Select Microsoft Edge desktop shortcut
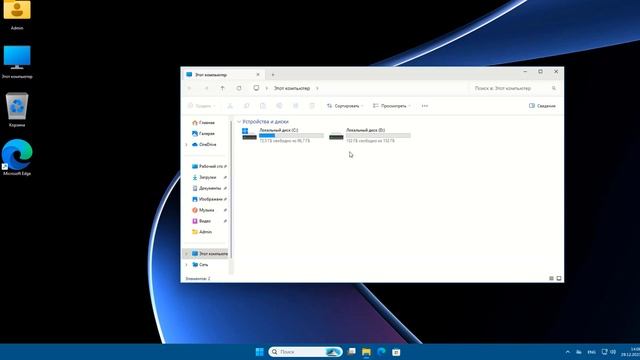This screenshot has height=360, width=640. 17,158
